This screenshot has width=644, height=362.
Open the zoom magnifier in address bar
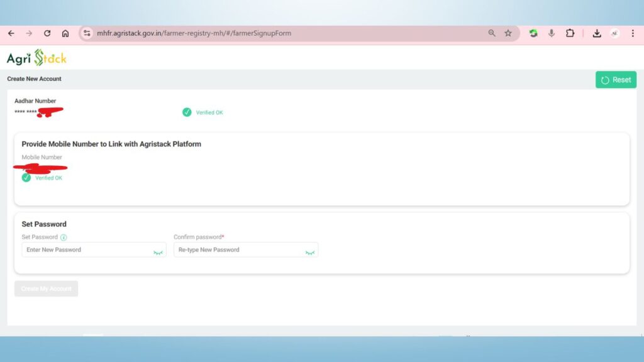click(492, 33)
